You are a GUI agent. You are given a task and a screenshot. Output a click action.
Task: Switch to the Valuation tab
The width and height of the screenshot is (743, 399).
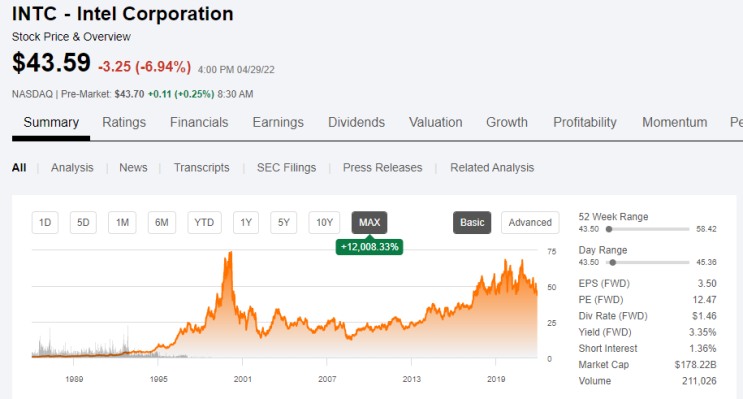click(435, 122)
